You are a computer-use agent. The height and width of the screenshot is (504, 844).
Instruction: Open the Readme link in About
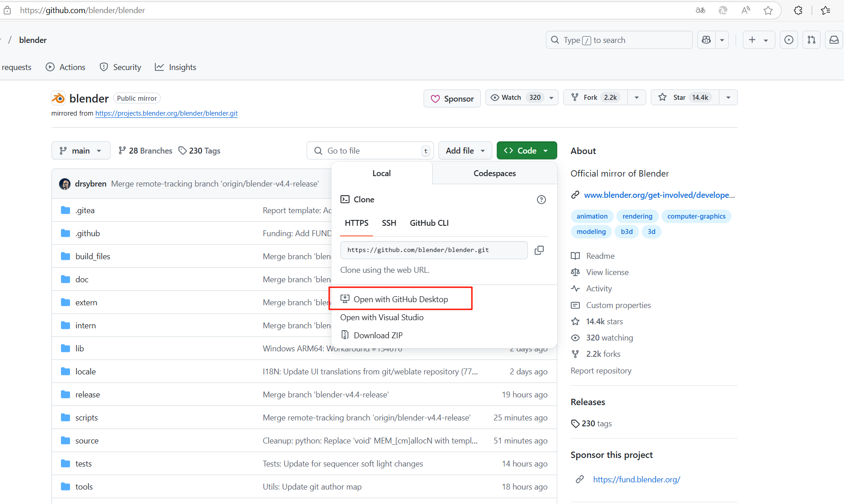[600, 256]
